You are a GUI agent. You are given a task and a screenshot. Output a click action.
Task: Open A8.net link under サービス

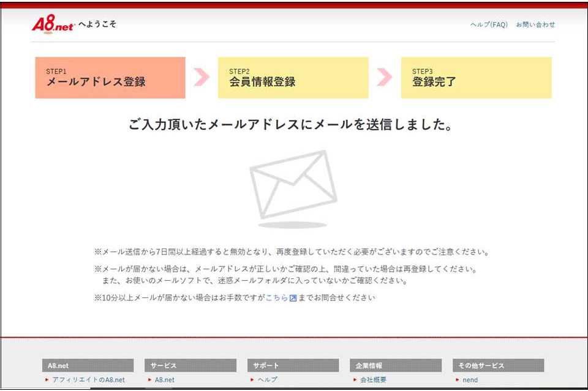click(165, 380)
